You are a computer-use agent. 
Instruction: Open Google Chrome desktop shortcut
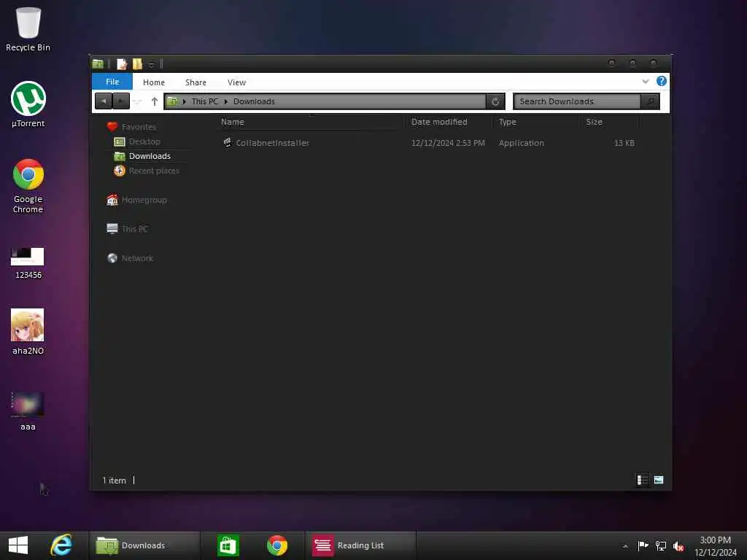[x=28, y=186]
